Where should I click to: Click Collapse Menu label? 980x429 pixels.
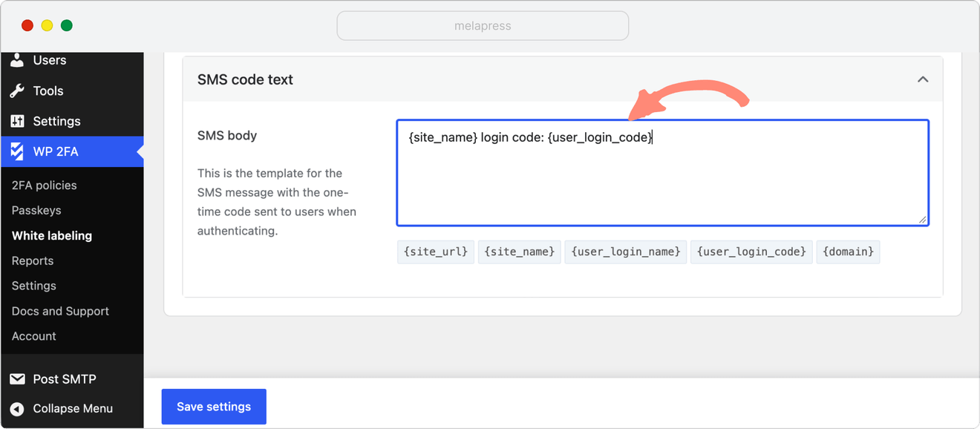click(x=73, y=409)
